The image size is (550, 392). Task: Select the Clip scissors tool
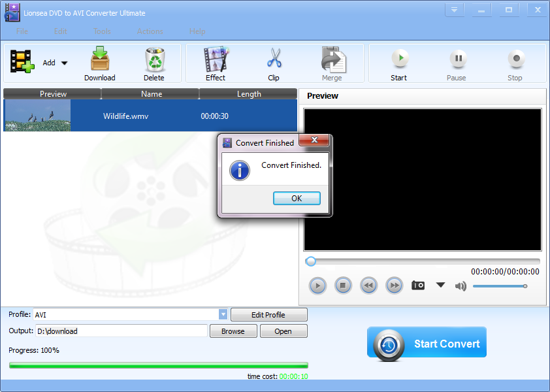pos(274,63)
